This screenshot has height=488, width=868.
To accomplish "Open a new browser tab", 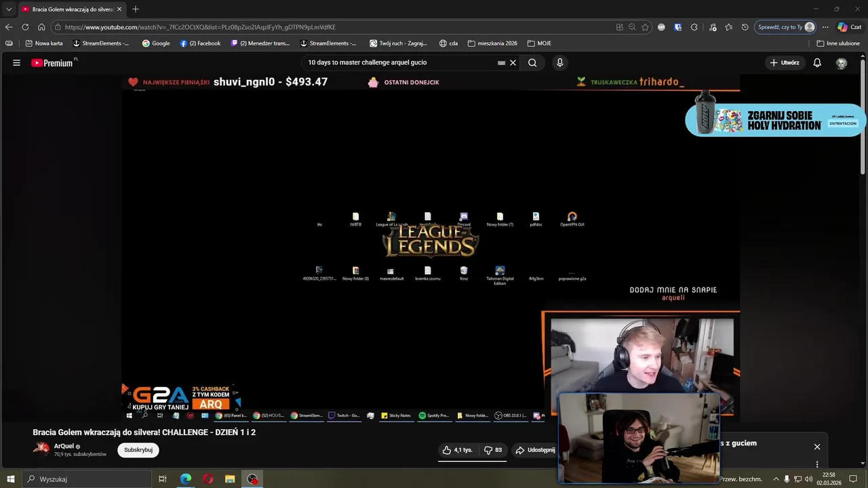I will (x=136, y=9).
